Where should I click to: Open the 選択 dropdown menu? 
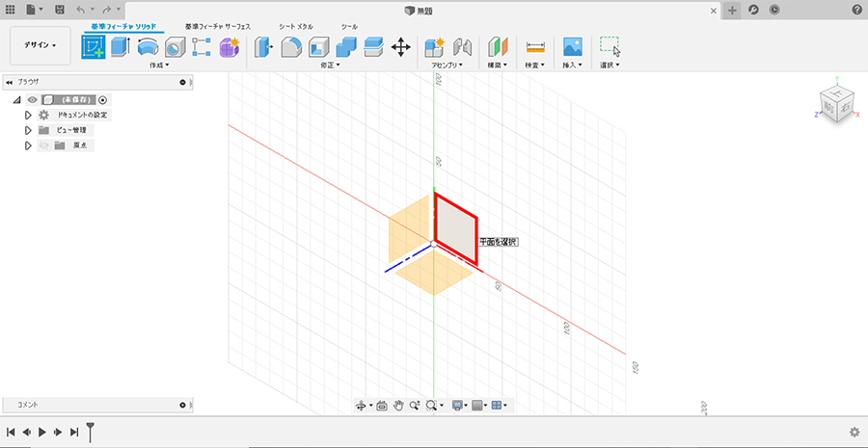tap(610, 66)
